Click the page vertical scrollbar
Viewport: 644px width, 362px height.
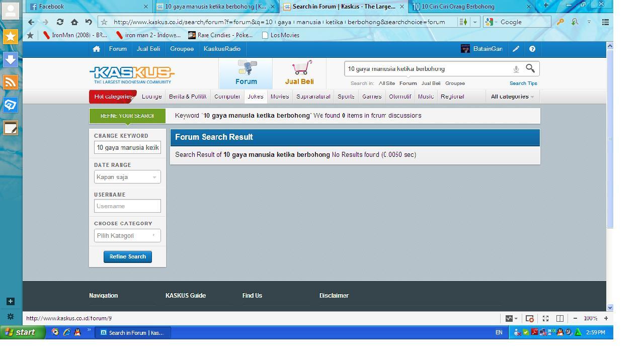point(610,138)
